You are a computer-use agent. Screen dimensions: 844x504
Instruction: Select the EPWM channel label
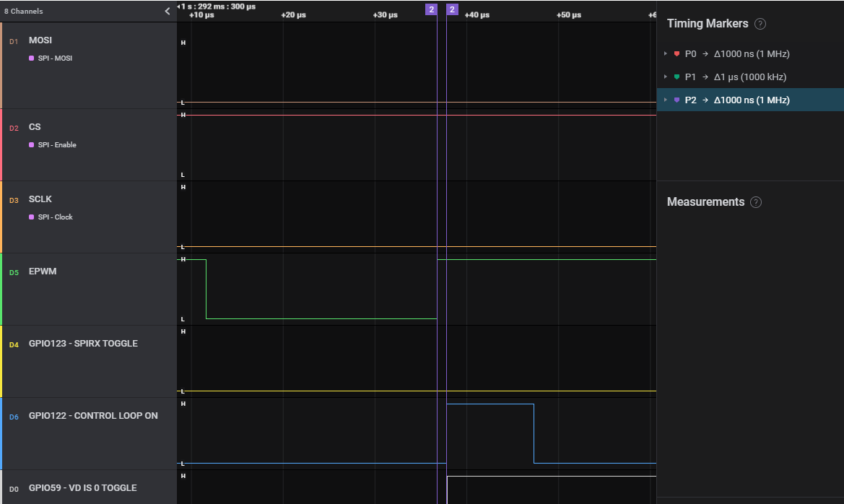43,271
